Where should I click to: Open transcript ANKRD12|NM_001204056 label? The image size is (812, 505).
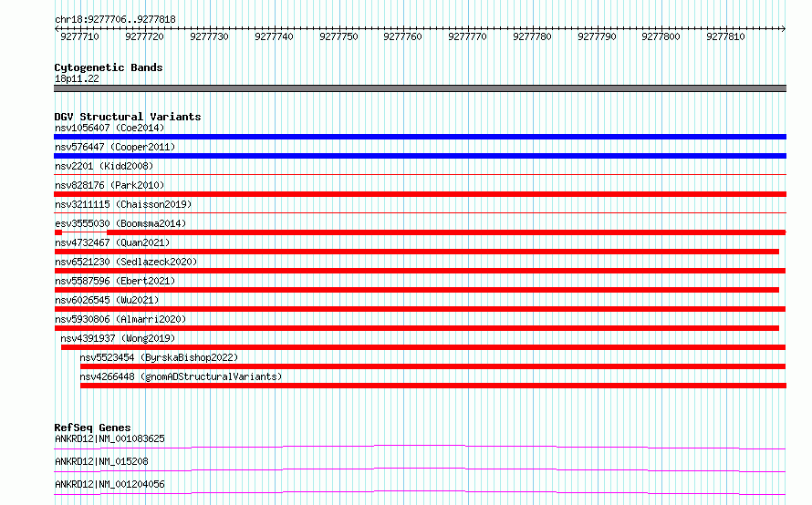point(109,484)
